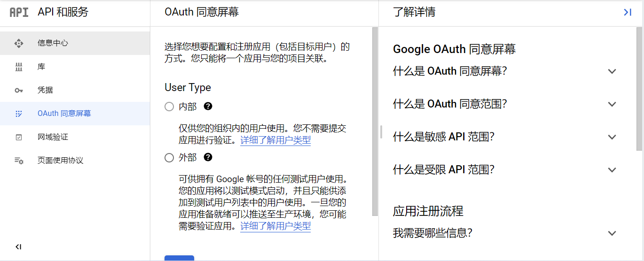
Task: Collapse the 了解详情 help panel
Action: pyautogui.click(x=627, y=13)
